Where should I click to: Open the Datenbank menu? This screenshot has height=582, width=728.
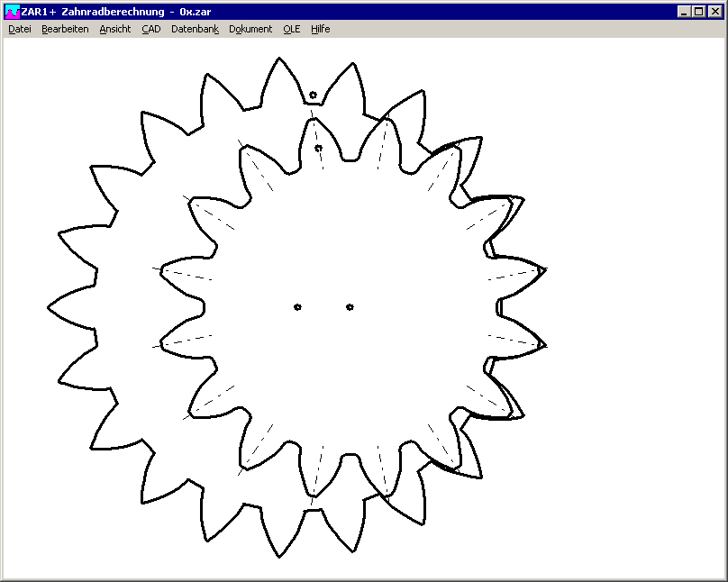tap(195, 29)
